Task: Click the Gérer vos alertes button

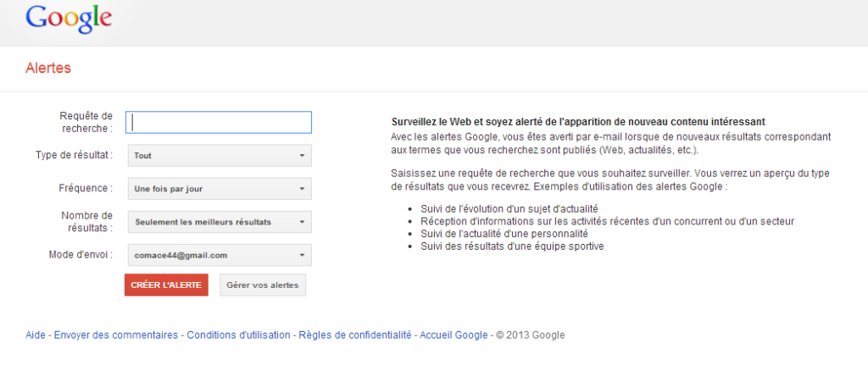Action: tap(263, 285)
